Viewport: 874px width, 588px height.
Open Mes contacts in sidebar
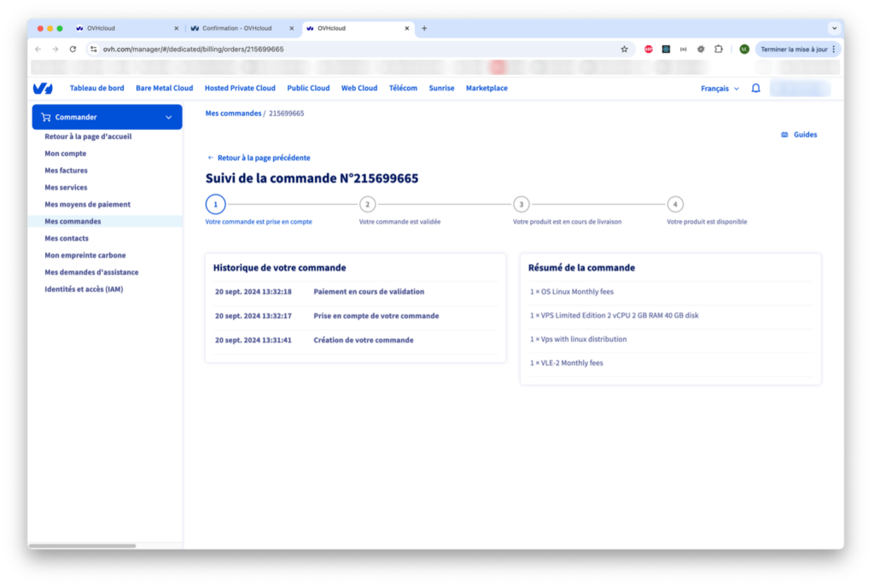[67, 239]
